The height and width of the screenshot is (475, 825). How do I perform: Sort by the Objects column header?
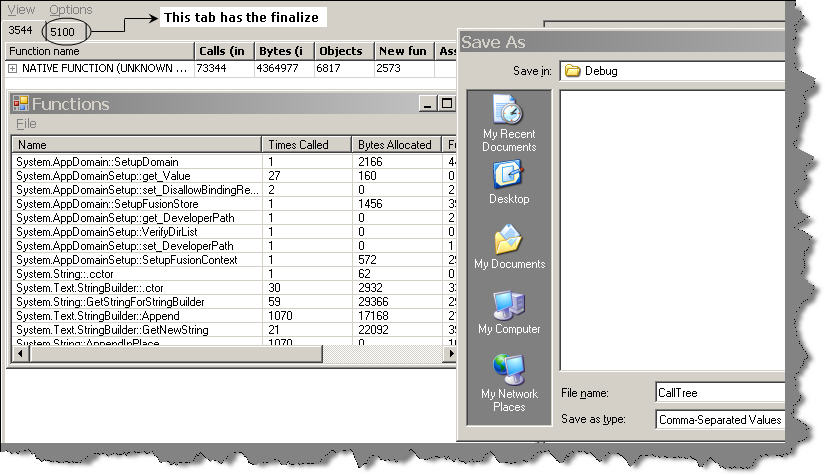[x=344, y=51]
